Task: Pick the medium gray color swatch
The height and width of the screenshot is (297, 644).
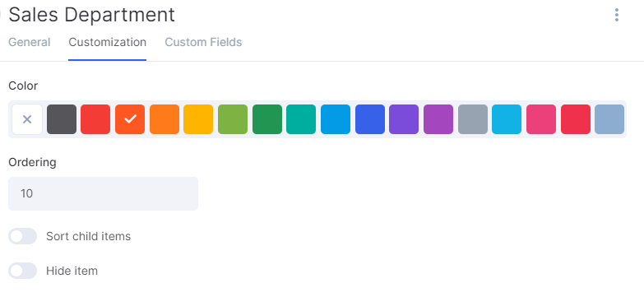Action: click(x=473, y=119)
